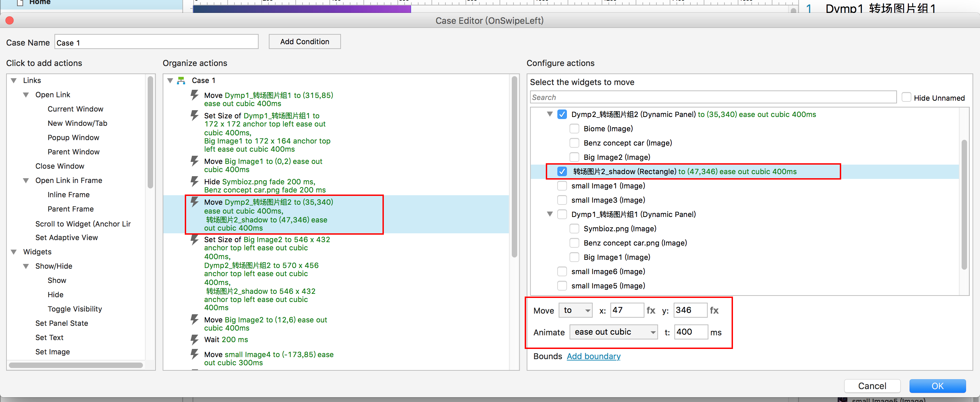Screen dimensions: 980x402
Task: Select the Set Panel State action
Action: point(62,323)
